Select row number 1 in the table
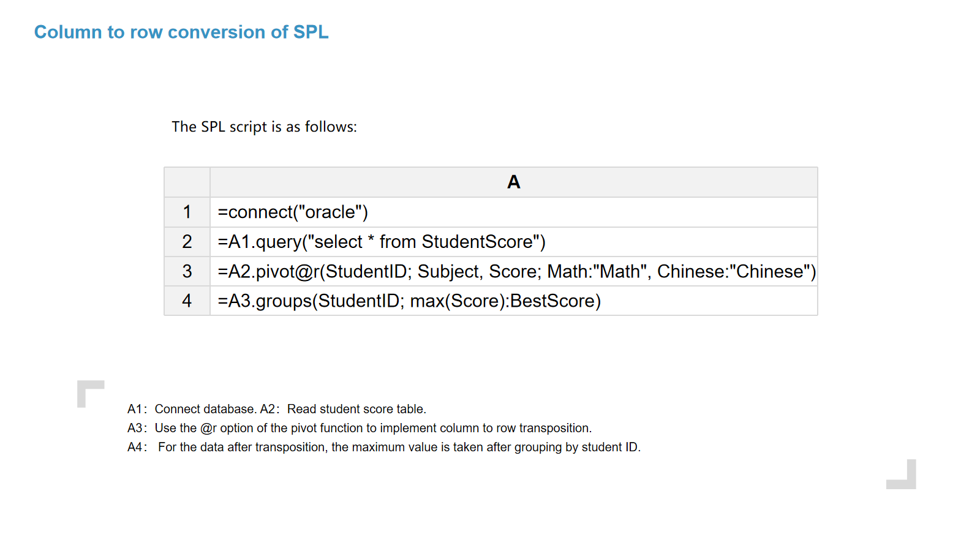Screen dimensions: 980x551 click(x=187, y=212)
